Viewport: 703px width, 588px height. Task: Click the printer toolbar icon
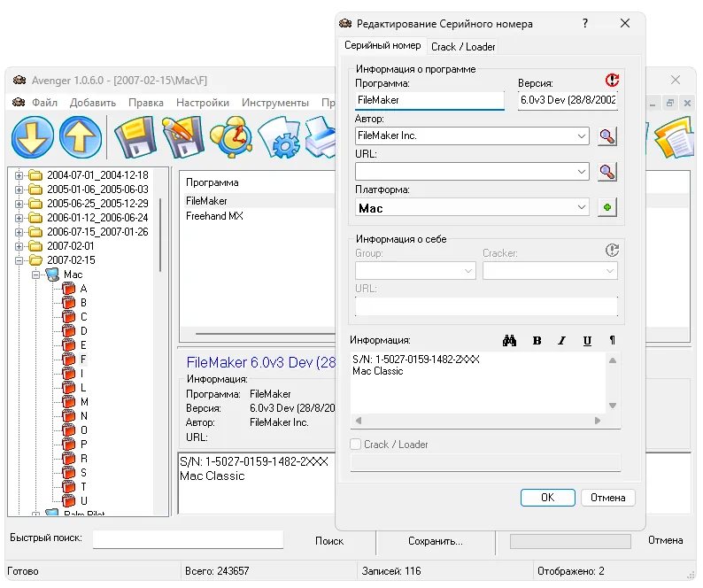321,136
